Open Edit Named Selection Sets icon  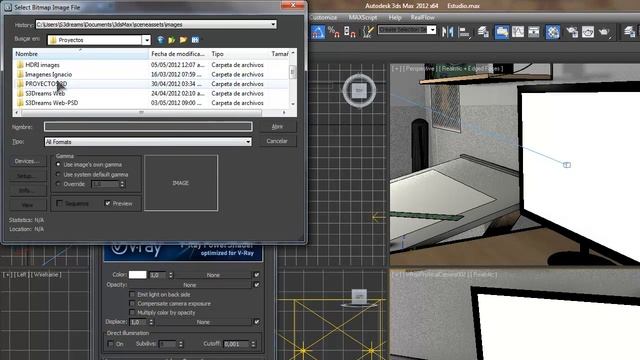pyautogui.click(x=368, y=32)
